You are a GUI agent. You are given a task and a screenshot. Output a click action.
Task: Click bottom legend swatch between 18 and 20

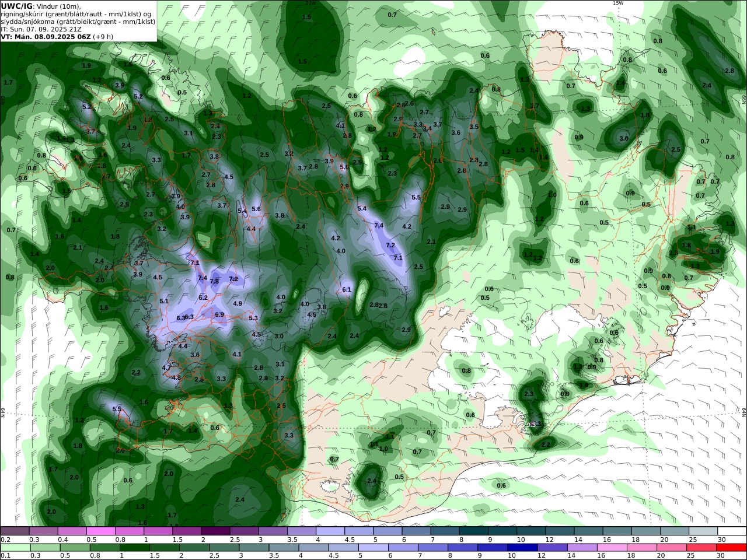(641, 547)
